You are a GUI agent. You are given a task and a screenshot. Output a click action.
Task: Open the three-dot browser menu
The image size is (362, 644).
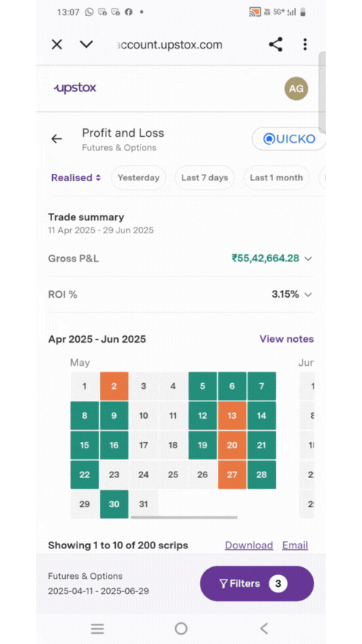pyautogui.click(x=305, y=44)
